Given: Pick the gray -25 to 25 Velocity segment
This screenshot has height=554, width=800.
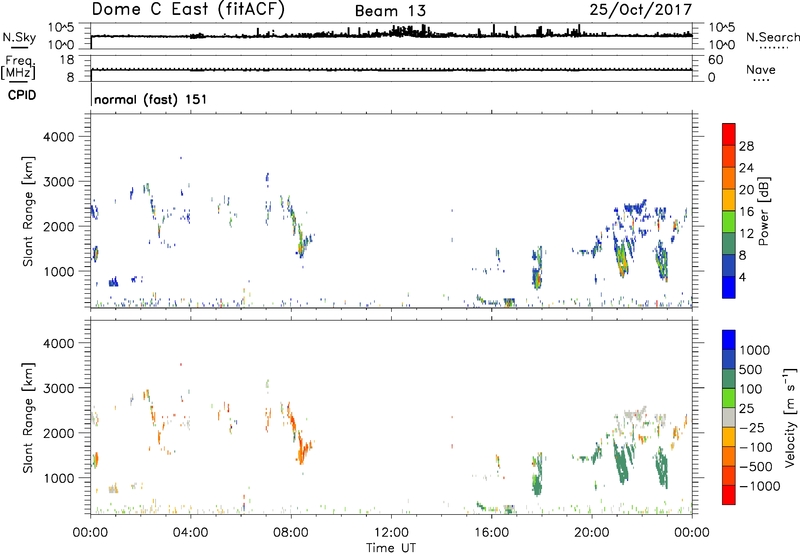Looking at the screenshot, I should pyautogui.click(x=729, y=417).
